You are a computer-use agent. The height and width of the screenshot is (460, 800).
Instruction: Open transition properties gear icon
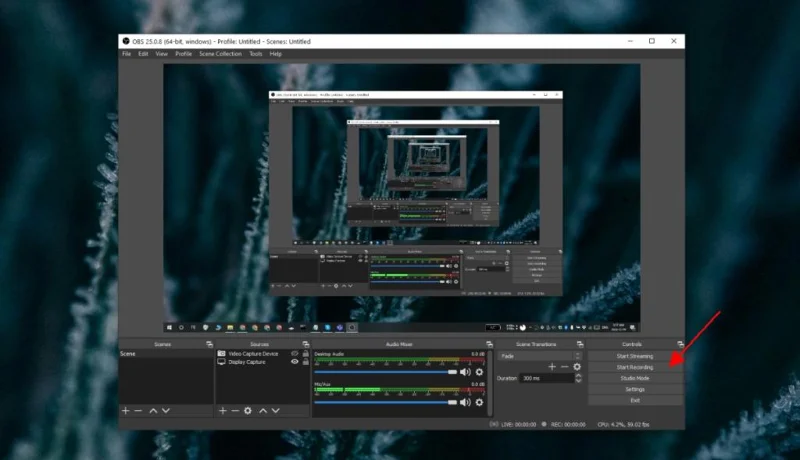577,367
